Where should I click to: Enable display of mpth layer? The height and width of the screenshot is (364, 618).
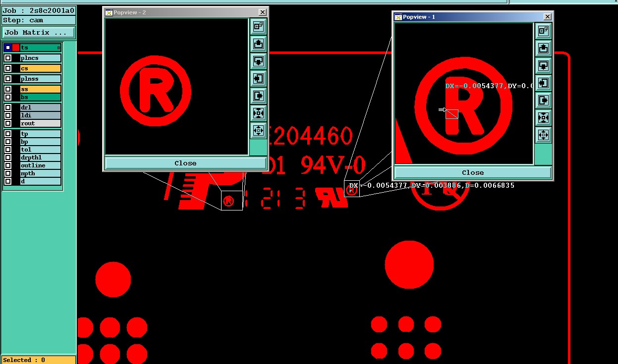click(8, 173)
